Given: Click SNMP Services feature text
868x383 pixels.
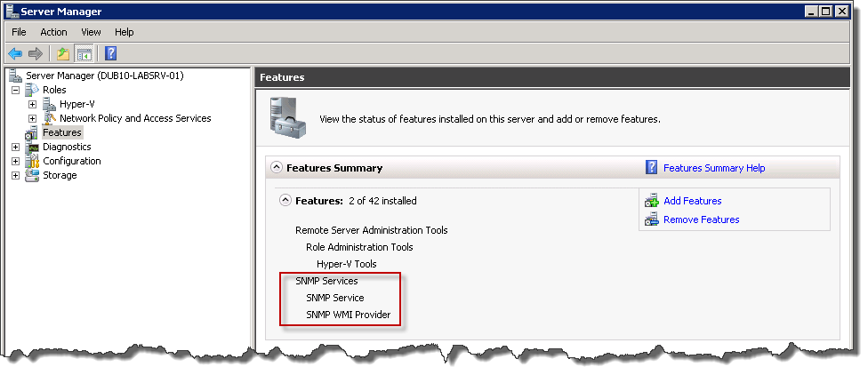Looking at the screenshot, I should coord(326,281).
